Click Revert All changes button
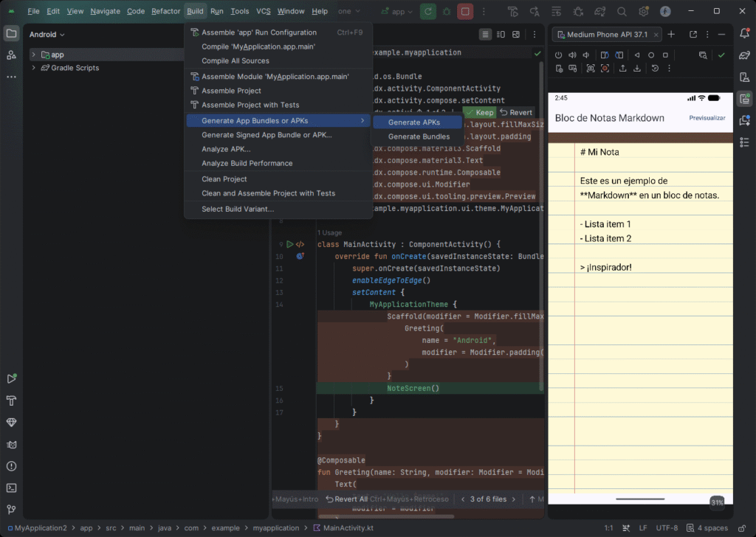The image size is (756, 537). pos(347,499)
